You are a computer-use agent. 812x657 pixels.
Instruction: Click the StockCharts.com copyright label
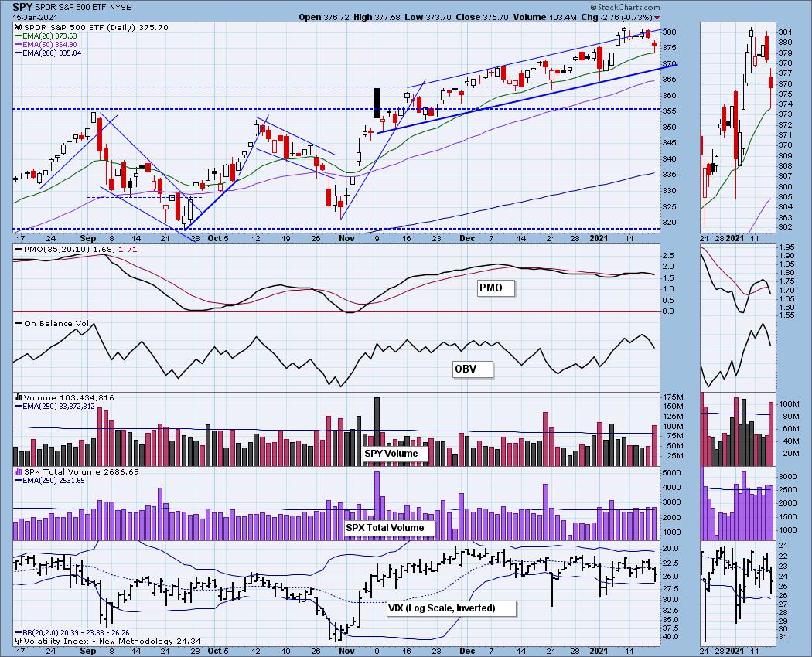tap(626, 7)
